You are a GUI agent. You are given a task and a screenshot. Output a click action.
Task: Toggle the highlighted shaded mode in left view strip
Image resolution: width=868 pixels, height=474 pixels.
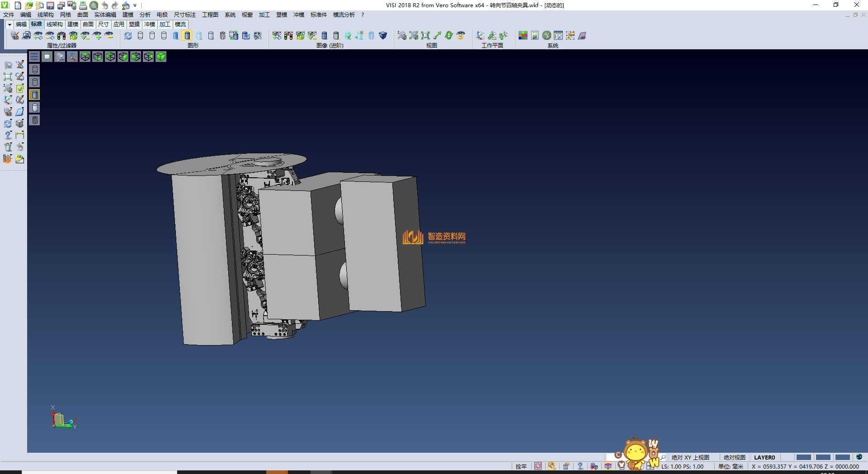tap(35, 95)
